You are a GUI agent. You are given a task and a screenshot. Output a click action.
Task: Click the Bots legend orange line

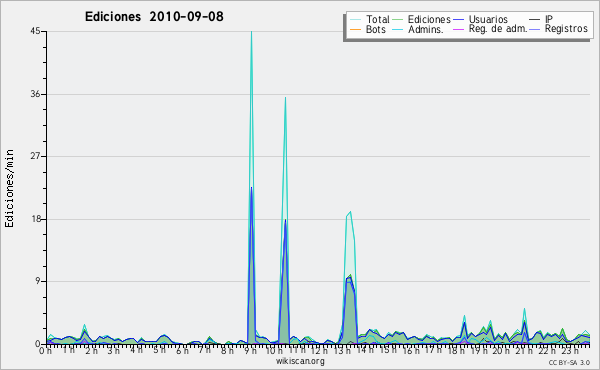pyautogui.click(x=355, y=29)
